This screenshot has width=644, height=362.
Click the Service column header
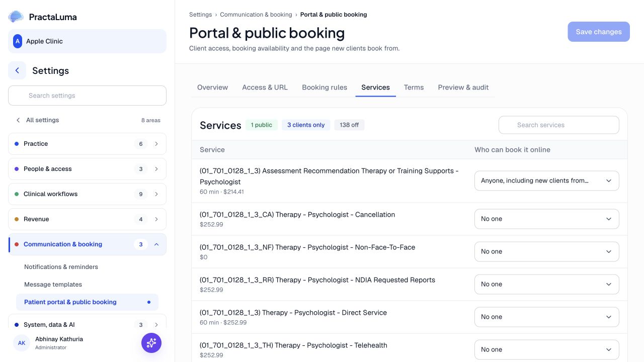[212, 150]
